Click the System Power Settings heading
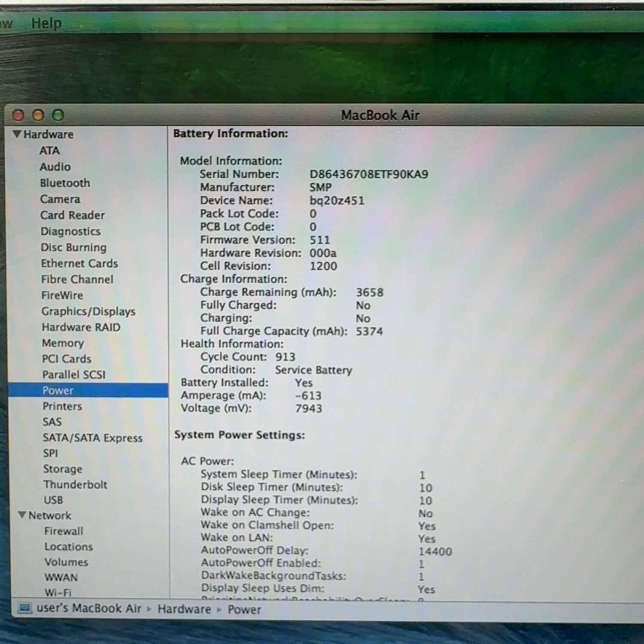Screen dimensions: 644x644 [240, 435]
